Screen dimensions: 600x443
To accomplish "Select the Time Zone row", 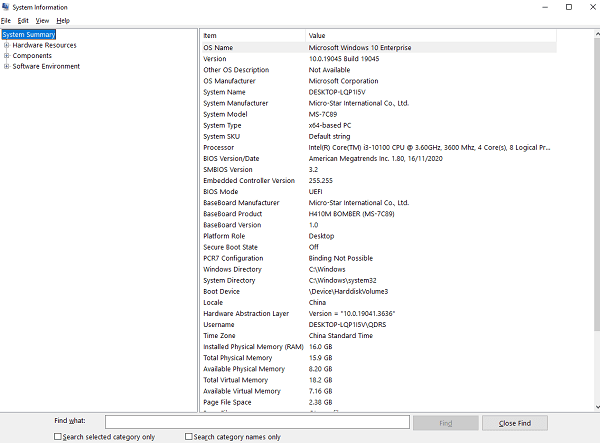I will pyautogui.click(x=378, y=336).
